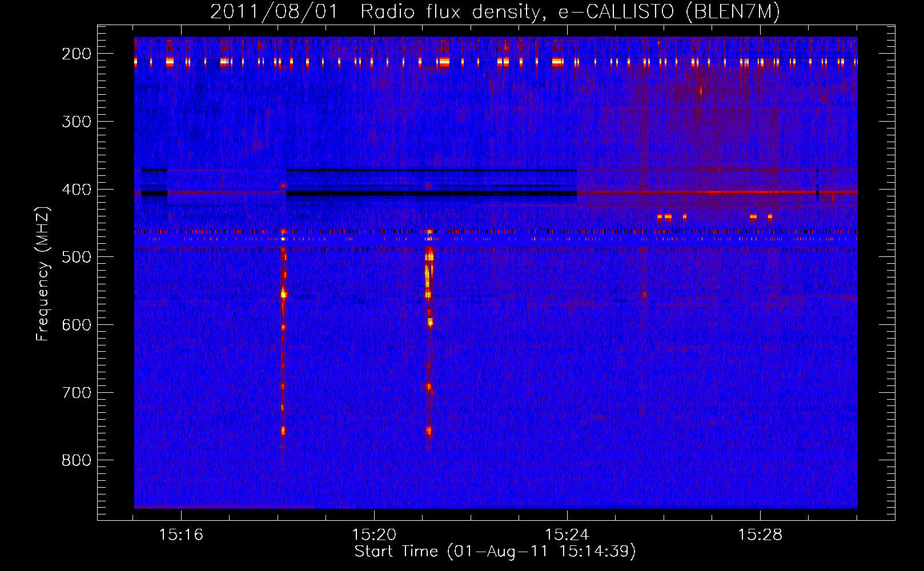Click the 500 frequency tick label
The width and height of the screenshot is (924, 571).
click(77, 257)
